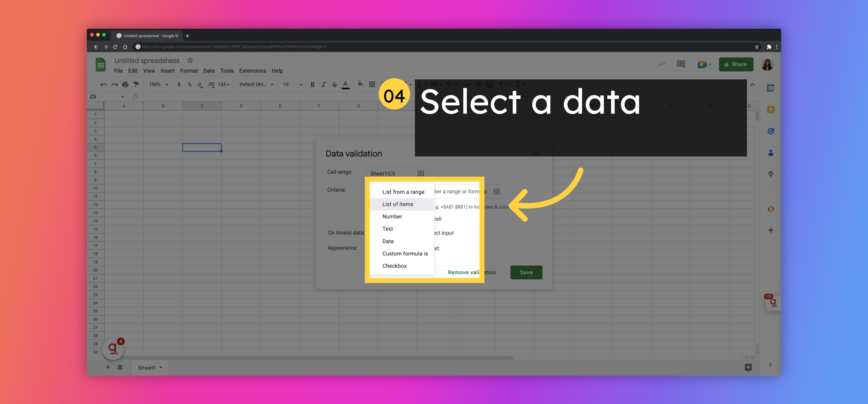Choose Number criteria option
The width and height of the screenshot is (868, 404).
402,216
